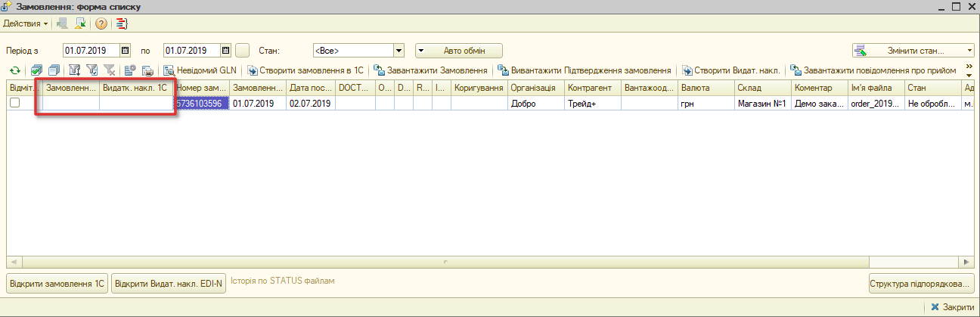Click the Вантажоод... column header
Viewport: 980px width, 317px height.
(x=650, y=88)
